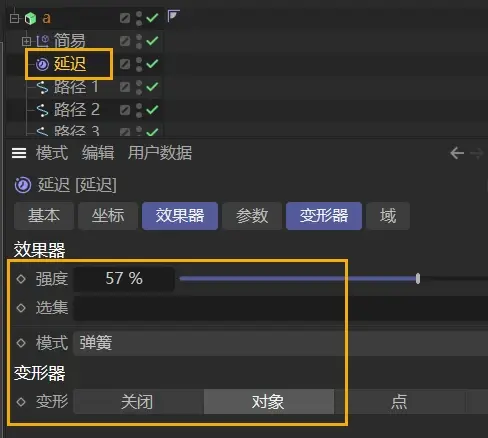Select the 延迟 item in object tree
Viewport: 488px width, 438px height.
(70, 64)
